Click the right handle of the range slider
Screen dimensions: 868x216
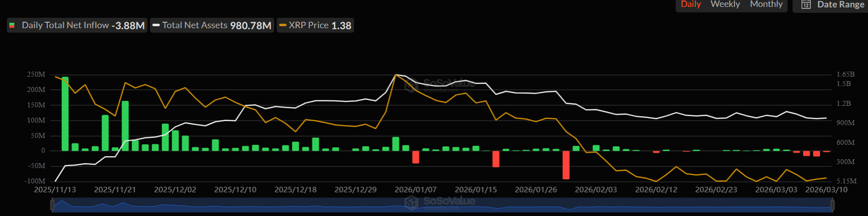(832, 205)
